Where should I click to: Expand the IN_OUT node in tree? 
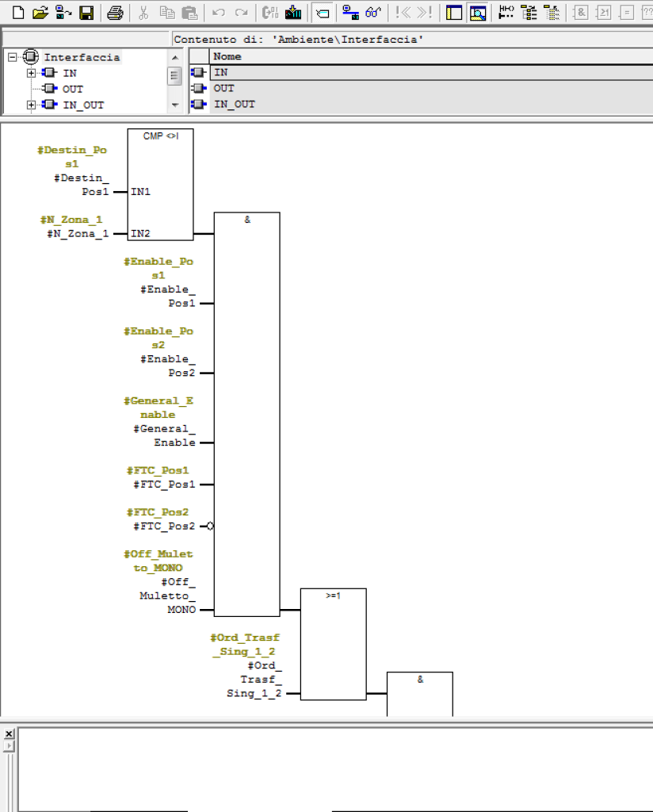[31, 105]
